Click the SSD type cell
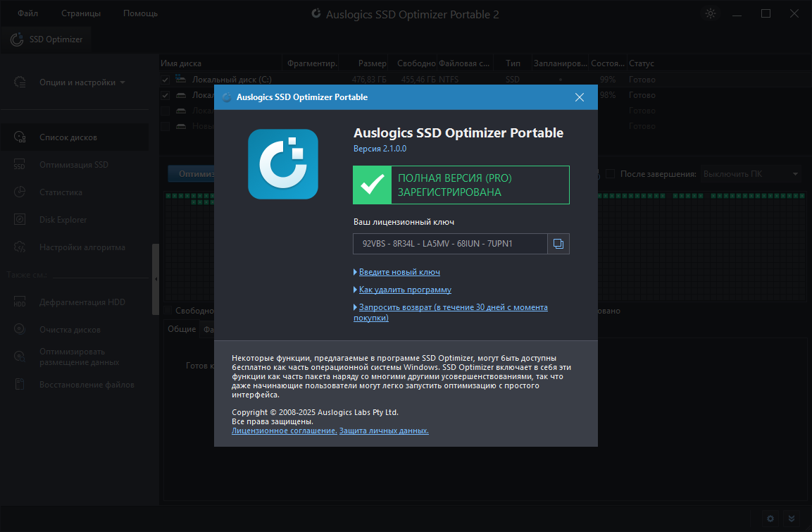 click(513, 80)
